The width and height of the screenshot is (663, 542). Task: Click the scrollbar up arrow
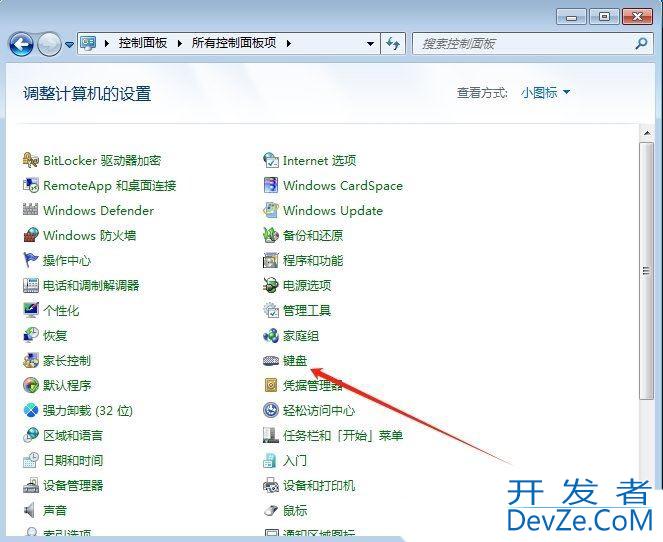tap(647, 134)
